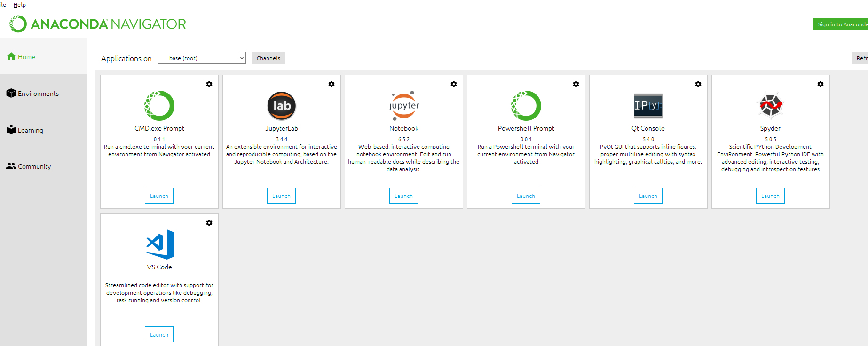The height and width of the screenshot is (346, 868).
Task: Open settings gear on Jupyter Notebook card
Action: coord(454,84)
